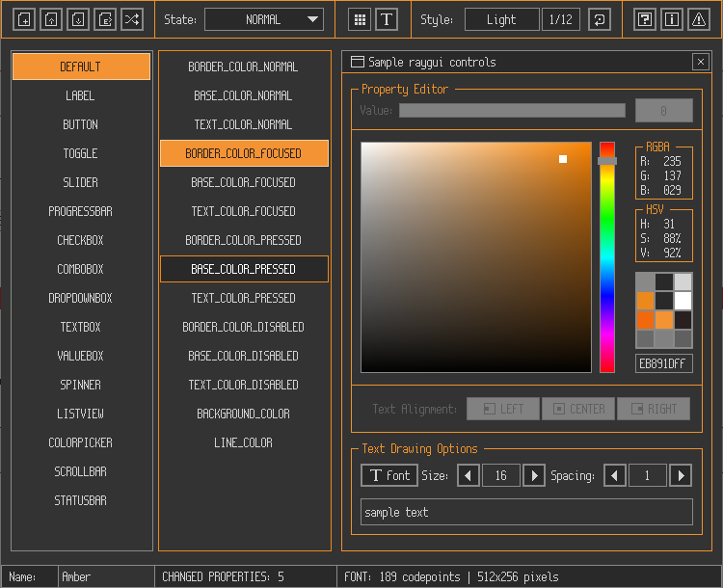Click the save style file icon

(78, 19)
